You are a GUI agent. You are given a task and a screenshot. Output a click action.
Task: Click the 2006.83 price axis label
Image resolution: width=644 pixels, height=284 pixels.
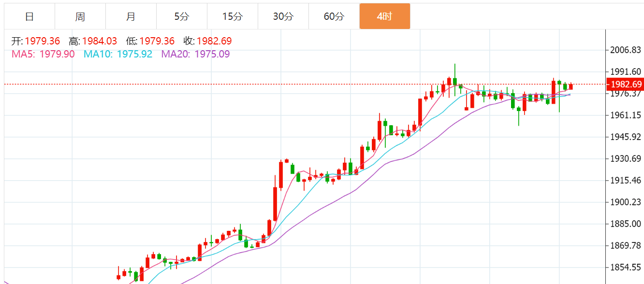pos(626,50)
